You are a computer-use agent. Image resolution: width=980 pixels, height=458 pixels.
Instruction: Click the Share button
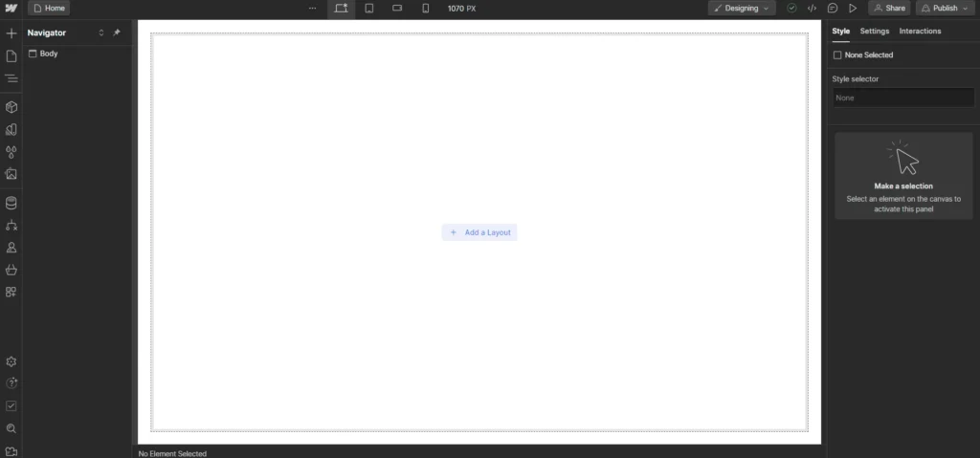(x=889, y=8)
